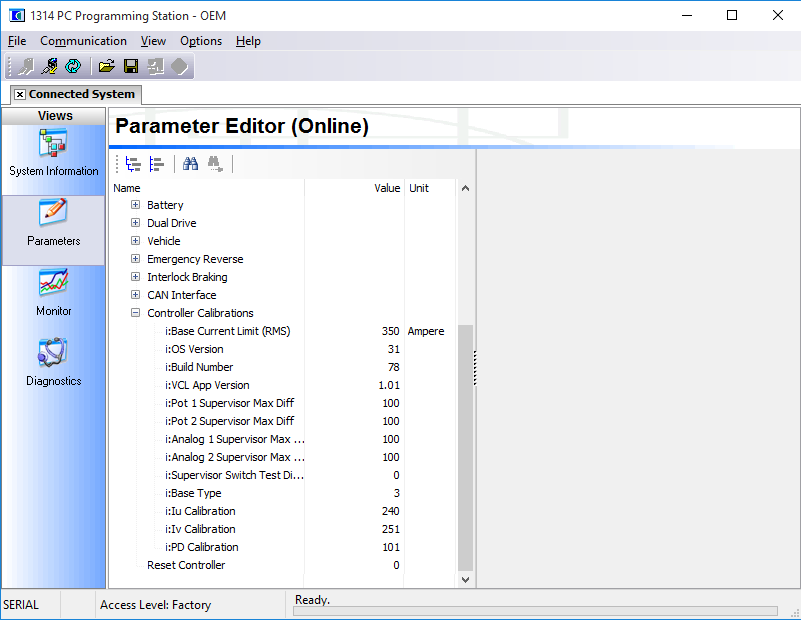Click the Reset Controller value 0
Screen dimensions: 801x620
(396, 565)
